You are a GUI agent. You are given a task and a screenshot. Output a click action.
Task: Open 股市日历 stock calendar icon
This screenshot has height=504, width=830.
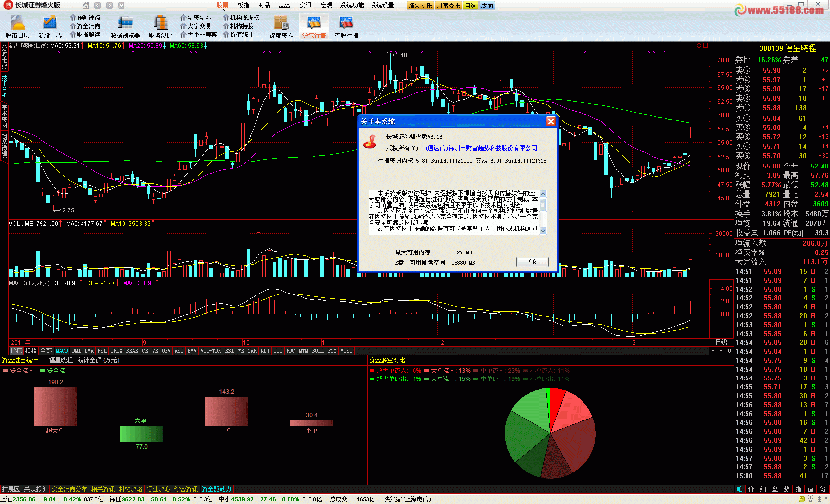18,27
